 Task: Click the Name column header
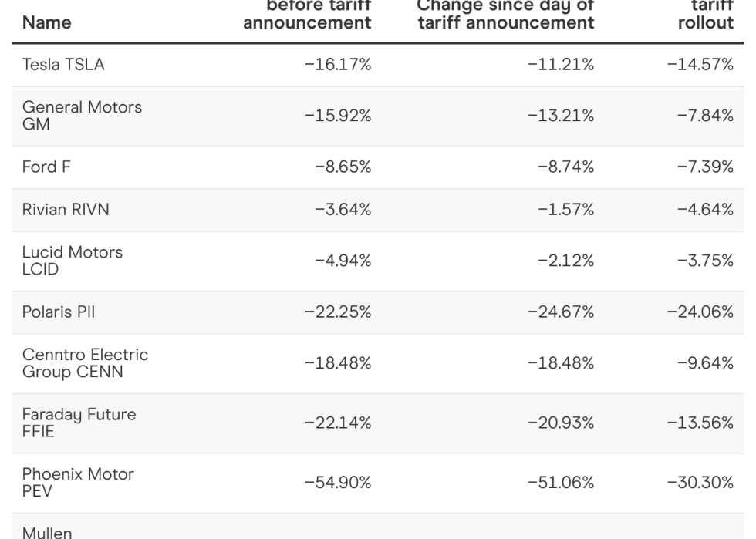(48, 22)
